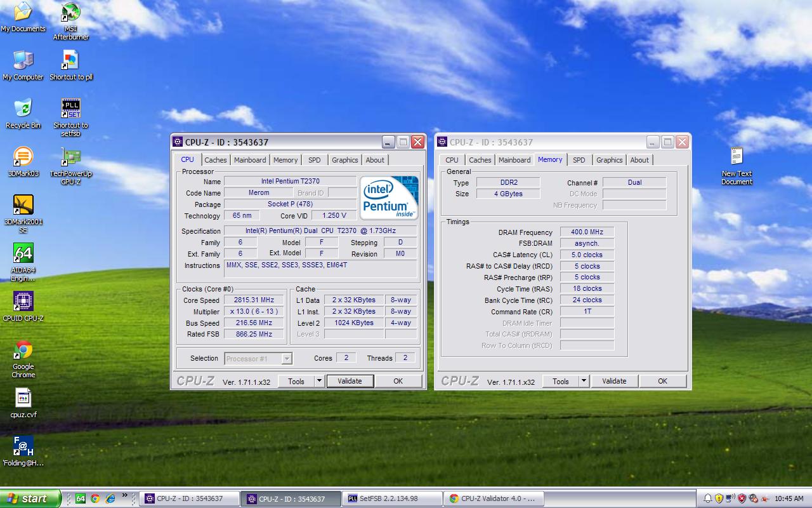This screenshot has width=812, height=508.
Task: Click the yellow security shield tray icon
Action: (719, 498)
